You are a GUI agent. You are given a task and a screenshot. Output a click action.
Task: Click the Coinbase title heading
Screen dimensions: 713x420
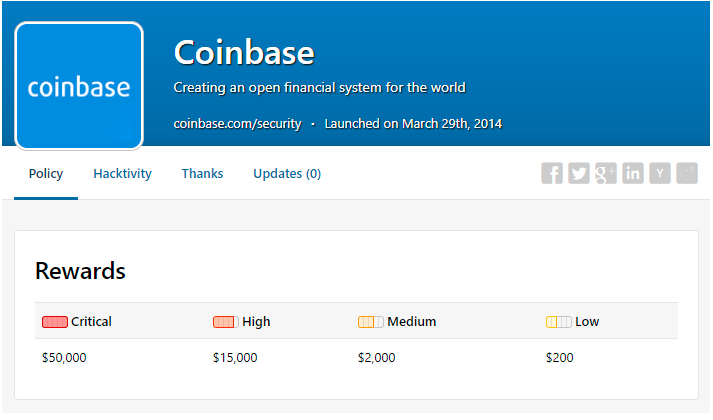pyautogui.click(x=244, y=52)
